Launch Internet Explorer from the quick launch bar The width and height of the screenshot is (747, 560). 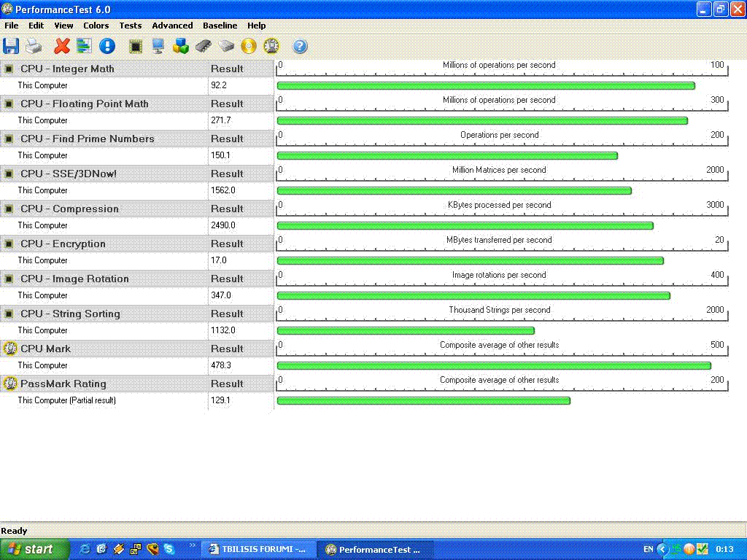click(x=85, y=549)
